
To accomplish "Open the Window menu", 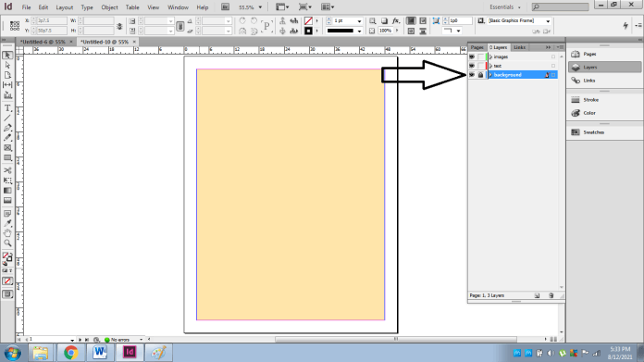I will pos(178,7).
